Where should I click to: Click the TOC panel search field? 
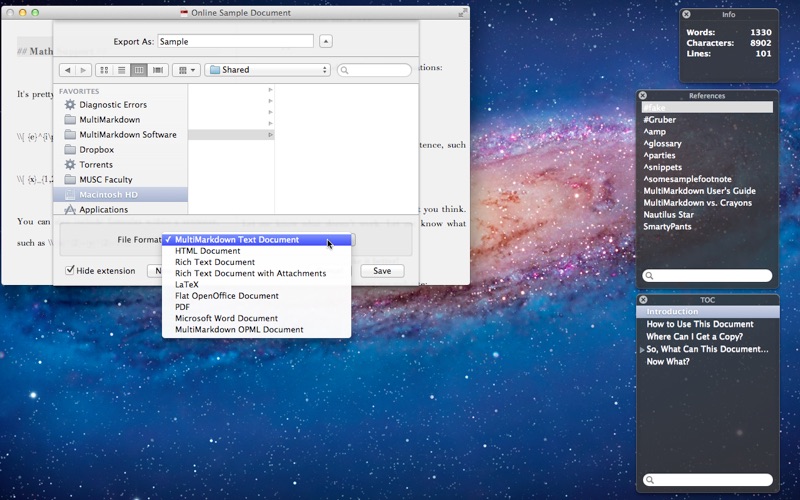click(x=707, y=480)
